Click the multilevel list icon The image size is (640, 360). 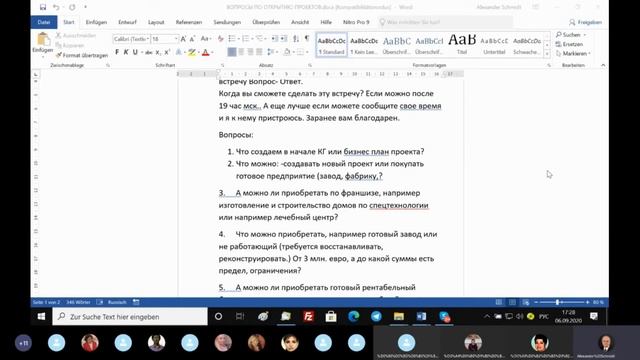259,39
